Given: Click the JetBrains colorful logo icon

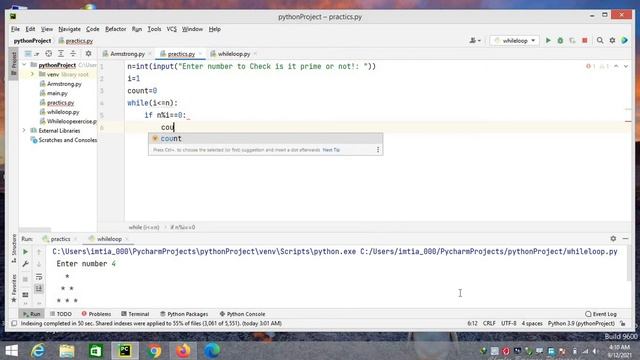Looking at the screenshot, I should tap(624, 40).
